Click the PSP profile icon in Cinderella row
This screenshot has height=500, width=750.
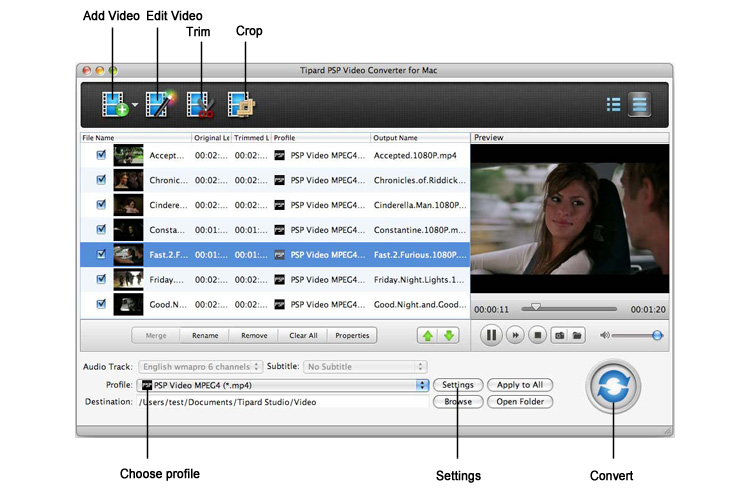coord(279,205)
